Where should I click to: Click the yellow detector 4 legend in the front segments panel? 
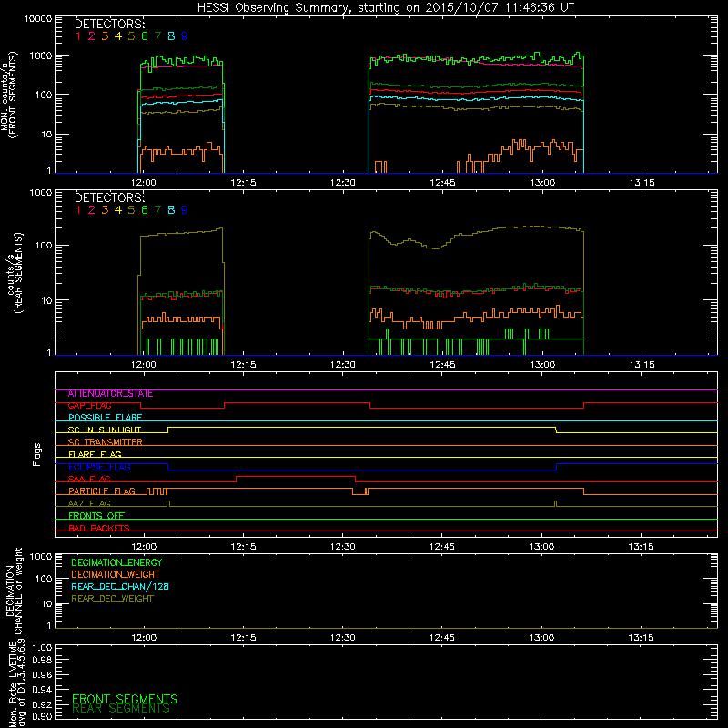tap(118, 35)
